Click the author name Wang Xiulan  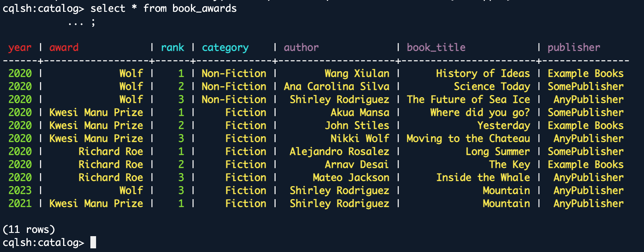tap(357, 74)
